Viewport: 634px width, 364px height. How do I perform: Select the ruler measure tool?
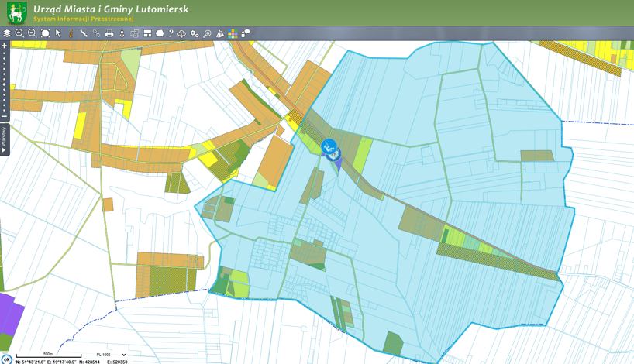[x=84, y=34]
